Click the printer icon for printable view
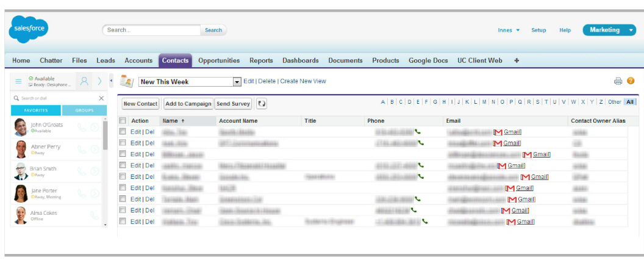This screenshot has height=268, width=644. [618, 81]
